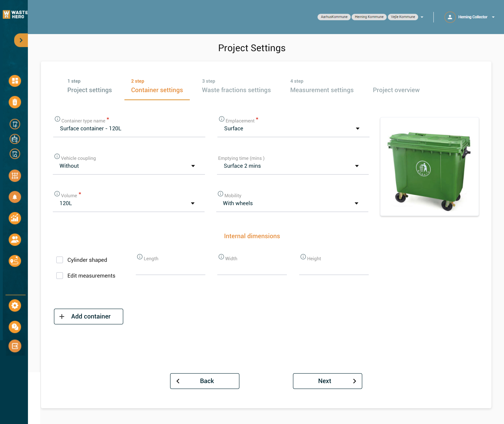Go to Measurement settings tab

(321, 86)
